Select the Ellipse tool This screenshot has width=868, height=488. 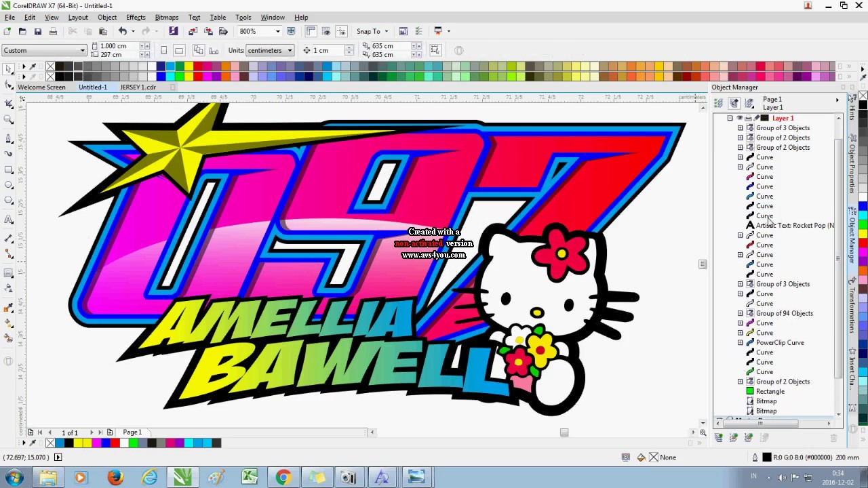point(8,185)
